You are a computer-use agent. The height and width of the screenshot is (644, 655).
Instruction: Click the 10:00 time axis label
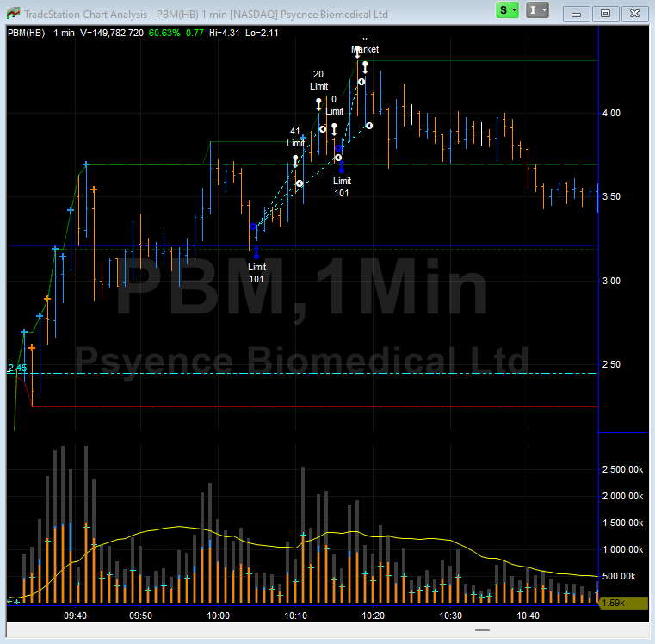pyautogui.click(x=218, y=616)
